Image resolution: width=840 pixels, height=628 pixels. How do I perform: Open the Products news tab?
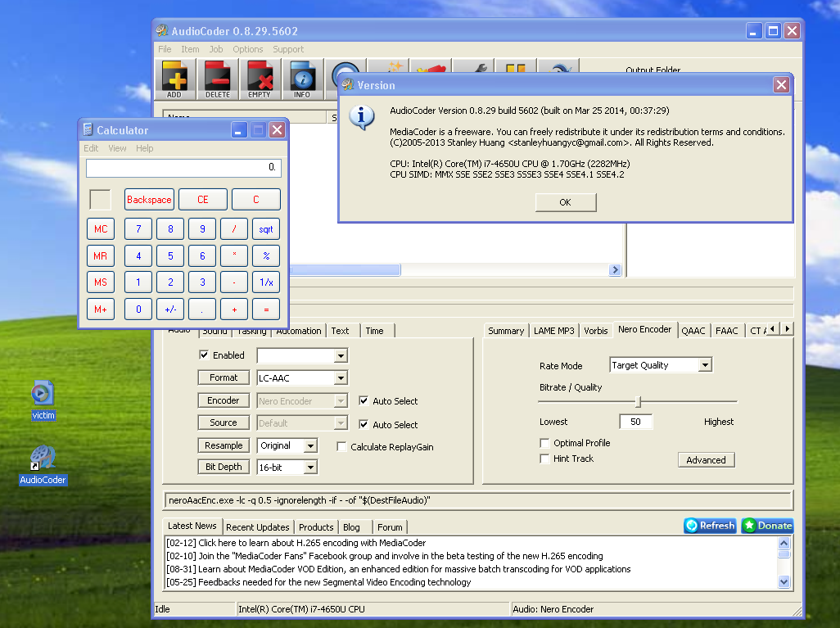(316, 527)
